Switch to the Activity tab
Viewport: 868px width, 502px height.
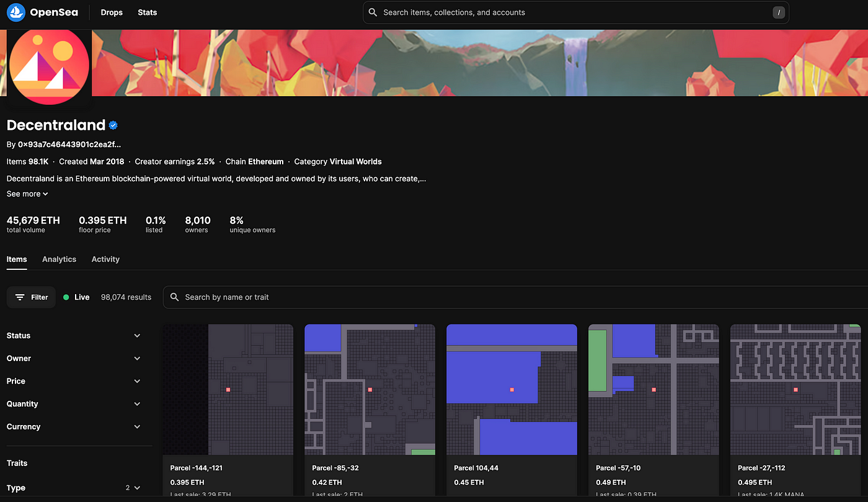coord(105,259)
